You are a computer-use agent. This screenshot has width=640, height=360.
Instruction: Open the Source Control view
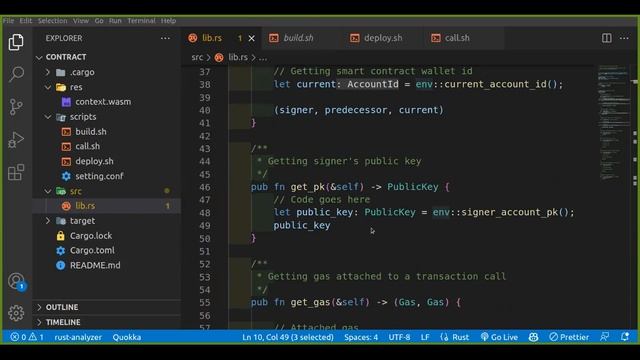point(16,107)
